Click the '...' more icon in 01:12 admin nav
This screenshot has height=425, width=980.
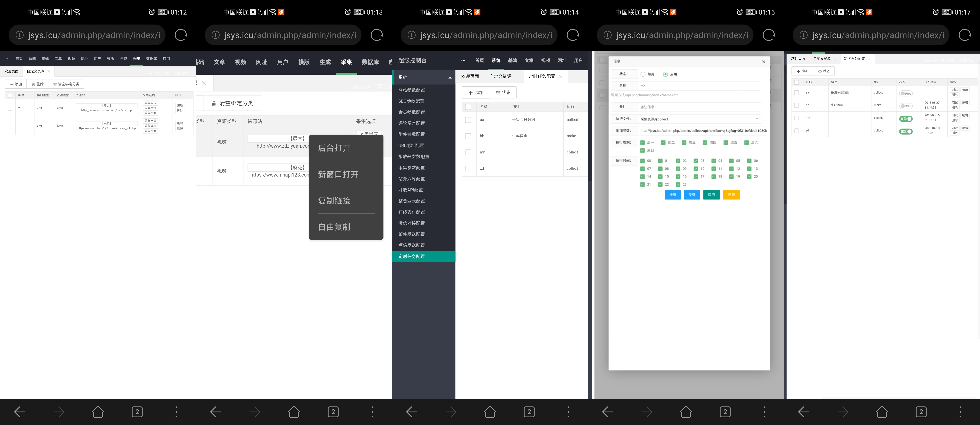pos(6,59)
